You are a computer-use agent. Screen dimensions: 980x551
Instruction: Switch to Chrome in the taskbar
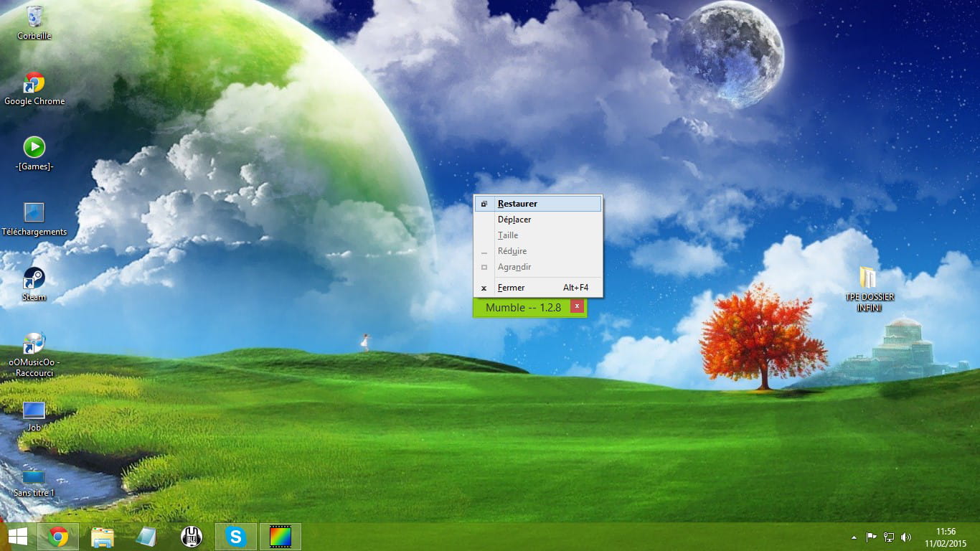(58, 537)
